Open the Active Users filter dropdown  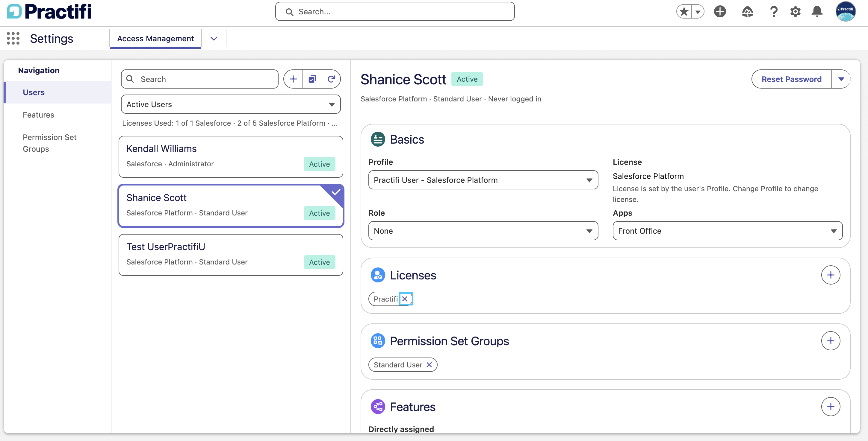(x=231, y=104)
